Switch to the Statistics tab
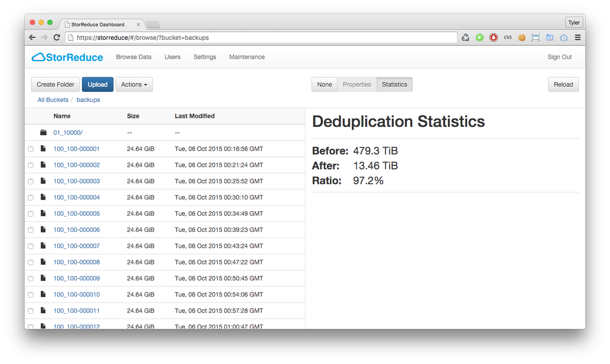 (394, 84)
